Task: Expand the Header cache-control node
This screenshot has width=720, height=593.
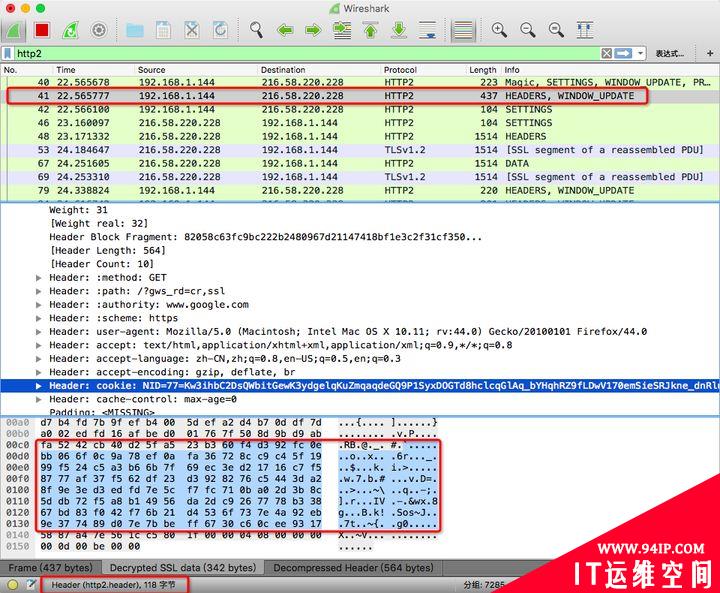Action: click(39, 399)
